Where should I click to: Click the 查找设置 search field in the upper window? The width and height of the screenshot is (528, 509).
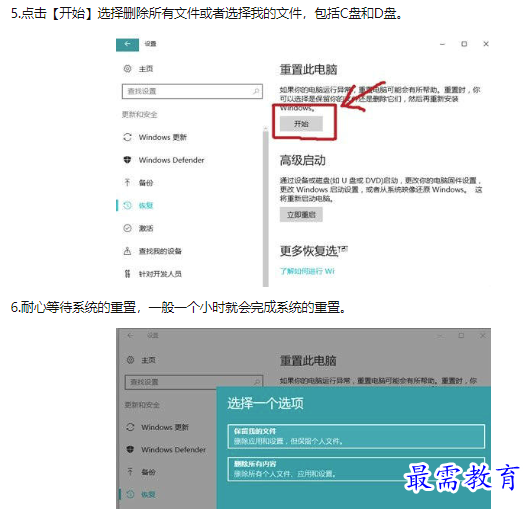pyautogui.click(x=192, y=91)
